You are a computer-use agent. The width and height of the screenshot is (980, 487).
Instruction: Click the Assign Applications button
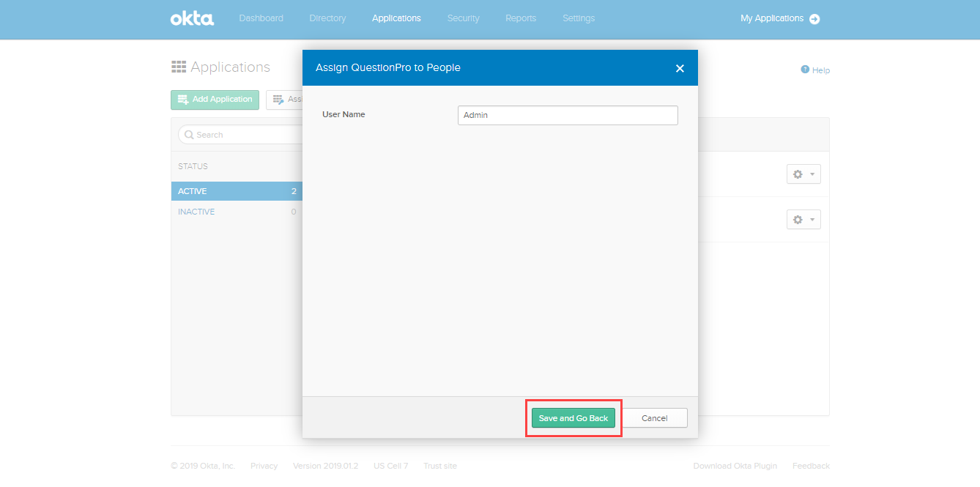(x=284, y=100)
